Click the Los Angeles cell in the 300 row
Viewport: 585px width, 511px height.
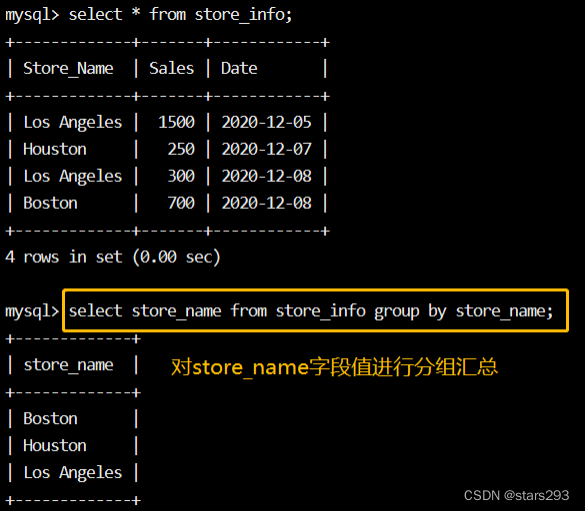pos(73,176)
